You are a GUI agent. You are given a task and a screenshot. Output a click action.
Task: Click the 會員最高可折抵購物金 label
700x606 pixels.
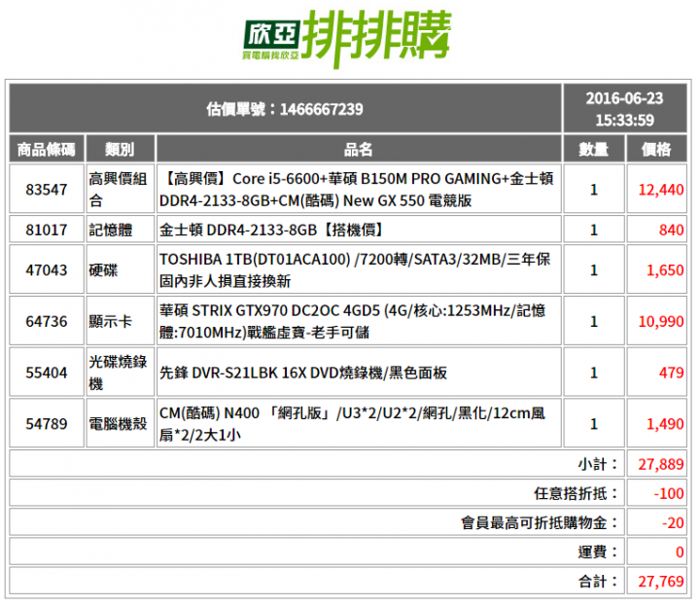540,522
